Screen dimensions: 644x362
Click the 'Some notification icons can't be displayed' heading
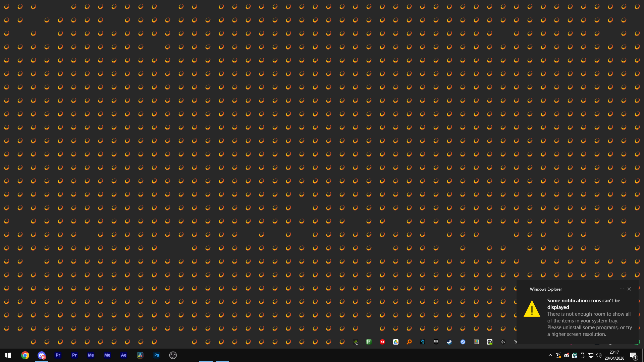tap(584, 304)
